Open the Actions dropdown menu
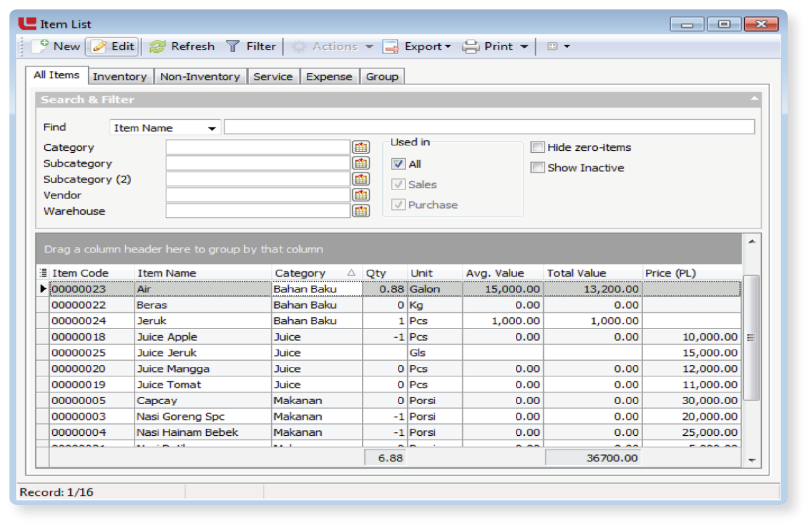Viewport: 812px width, 529px height. (x=333, y=47)
